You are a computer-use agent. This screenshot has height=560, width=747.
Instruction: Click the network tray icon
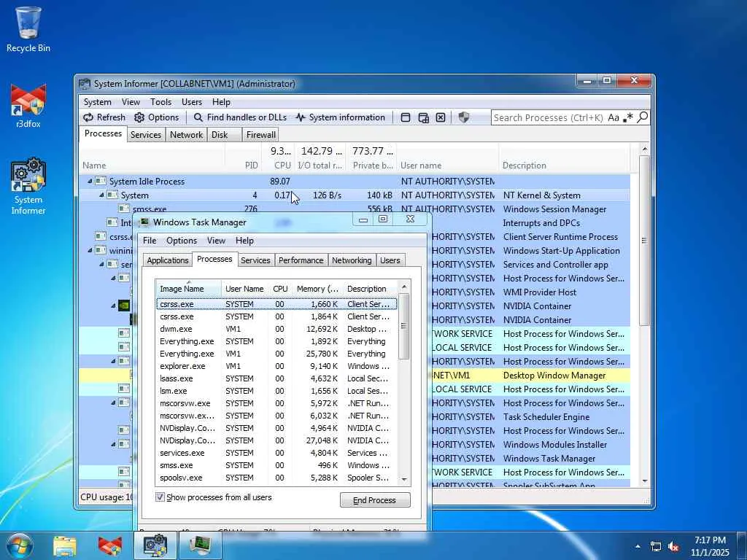[x=656, y=547]
